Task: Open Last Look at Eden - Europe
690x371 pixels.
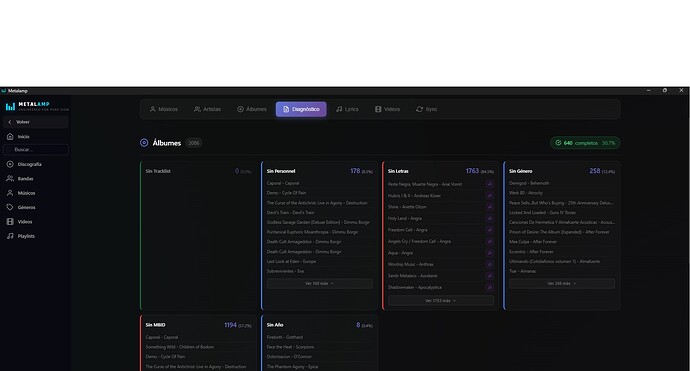Action: click(291, 261)
